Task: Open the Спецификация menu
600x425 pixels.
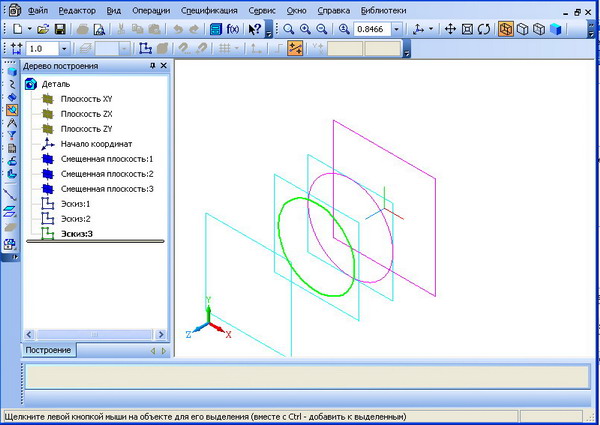Action: coord(209,11)
